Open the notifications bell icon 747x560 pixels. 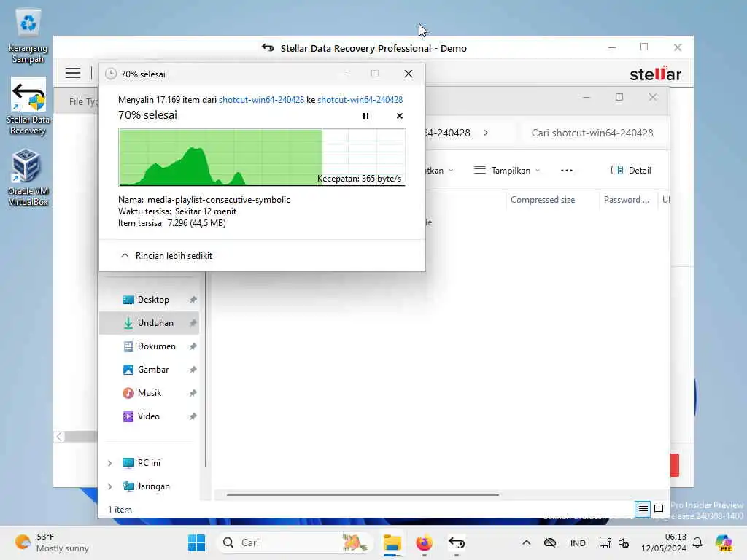[x=697, y=542]
